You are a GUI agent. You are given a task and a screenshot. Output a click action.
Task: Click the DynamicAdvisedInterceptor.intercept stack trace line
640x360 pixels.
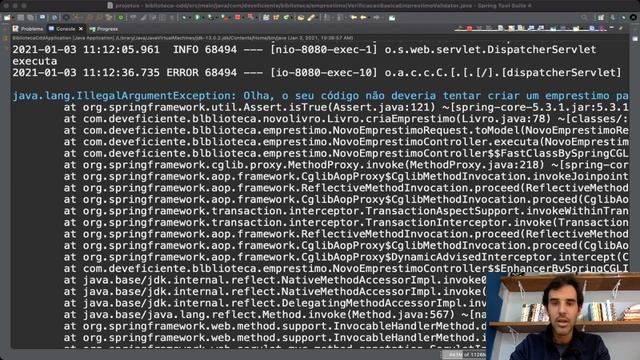pos(346,257)
